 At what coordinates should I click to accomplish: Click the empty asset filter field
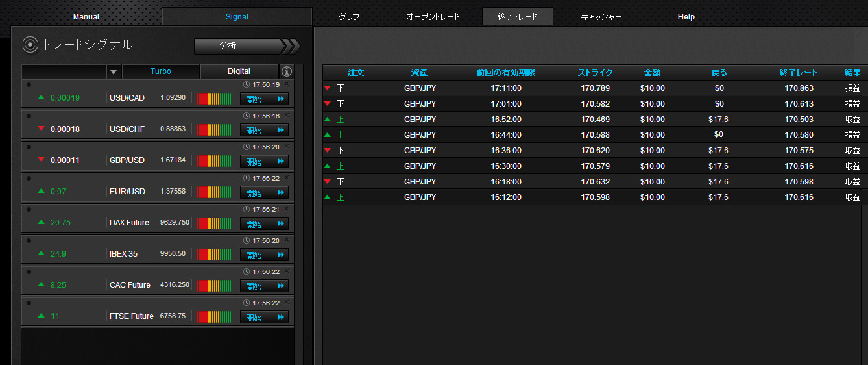(64, 71)
